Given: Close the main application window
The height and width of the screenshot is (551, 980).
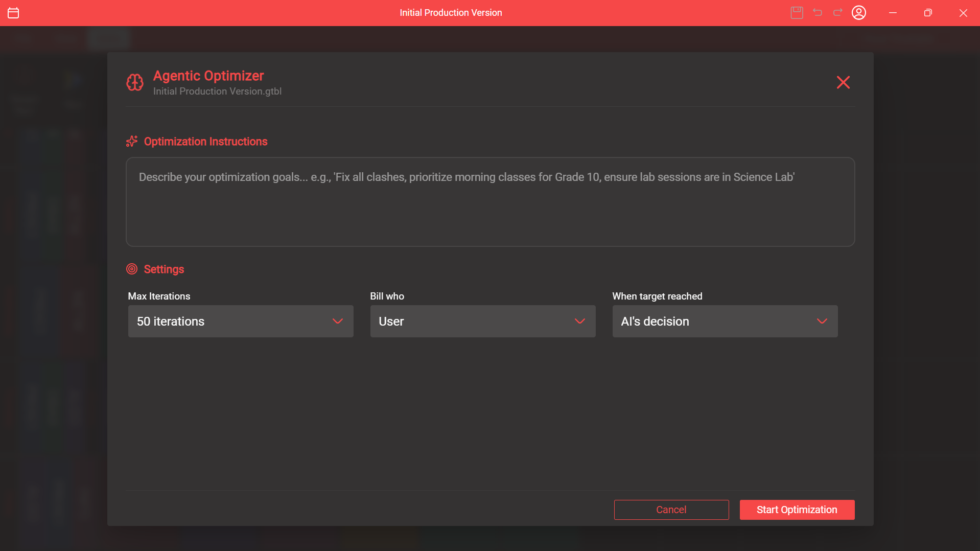Looking at the screenshot, I should (x=963, y=13).
